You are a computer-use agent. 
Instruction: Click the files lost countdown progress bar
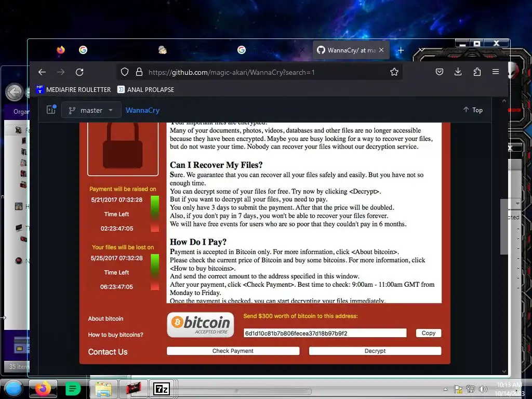155,272
